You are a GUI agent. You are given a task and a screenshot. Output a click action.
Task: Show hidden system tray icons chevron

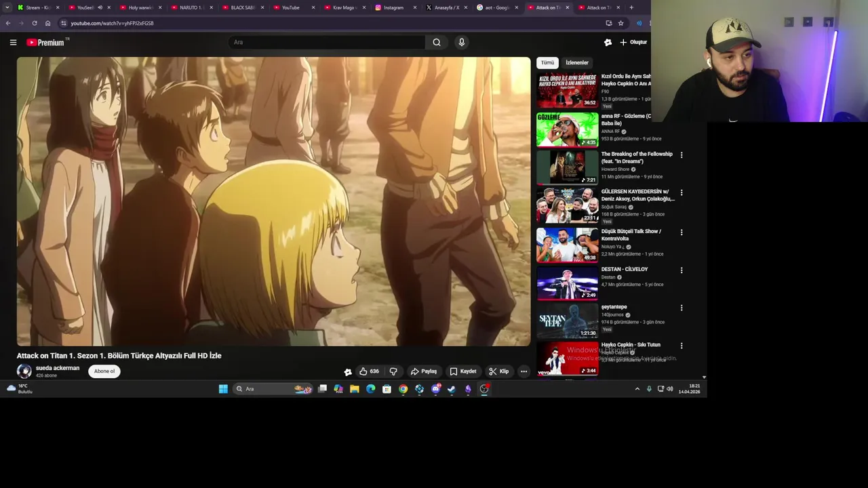(x=637, y=389)
